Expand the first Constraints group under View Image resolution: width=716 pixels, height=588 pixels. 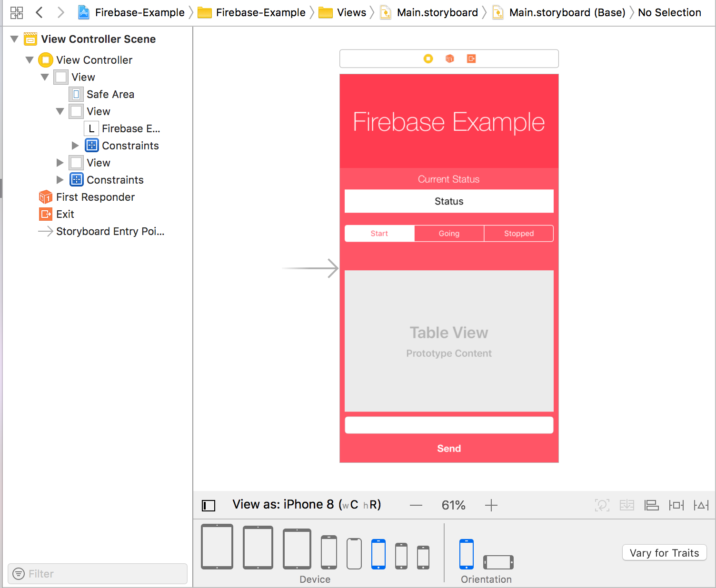[75, 146]
